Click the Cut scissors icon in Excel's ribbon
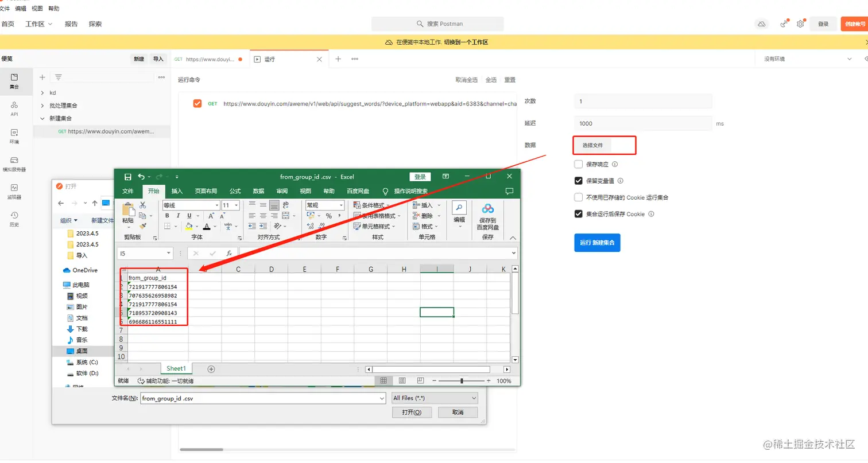Viewport: 868px width, 463px height. click(143, 205)
